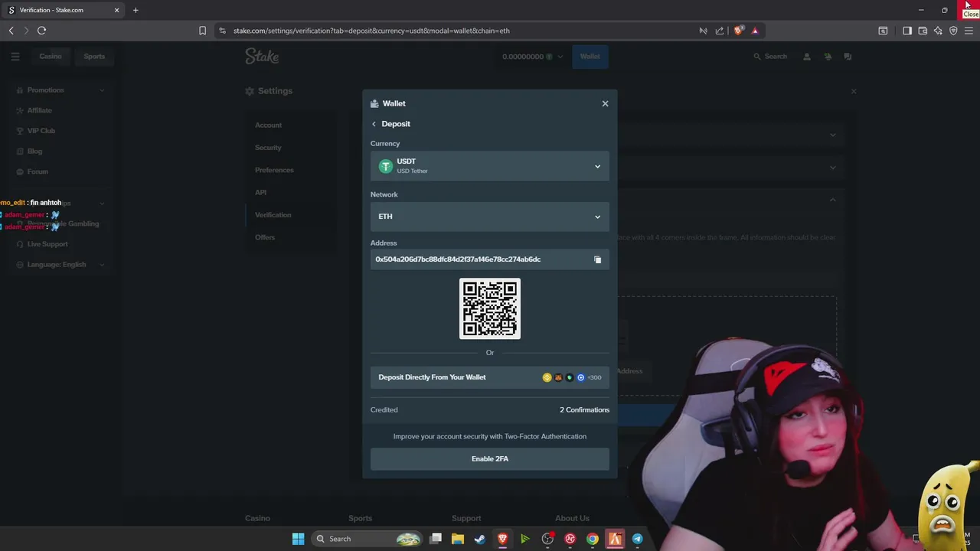980x551 pixels.
Task: Click the blue Wallet button in header
Action: coord(590,57)
